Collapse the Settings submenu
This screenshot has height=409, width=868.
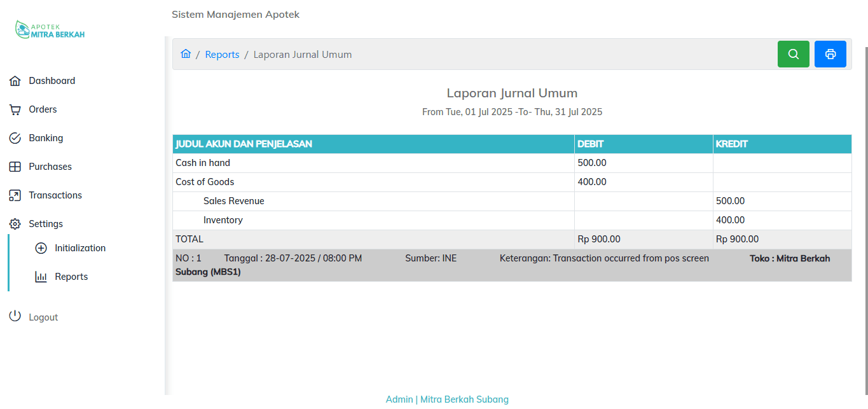tap(46, 224)
